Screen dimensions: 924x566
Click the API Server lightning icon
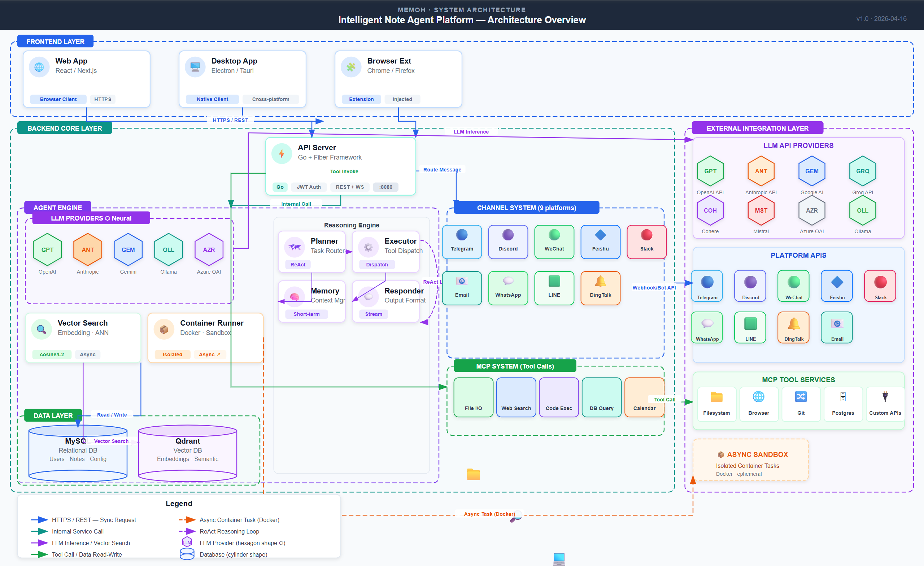(282, 154)
